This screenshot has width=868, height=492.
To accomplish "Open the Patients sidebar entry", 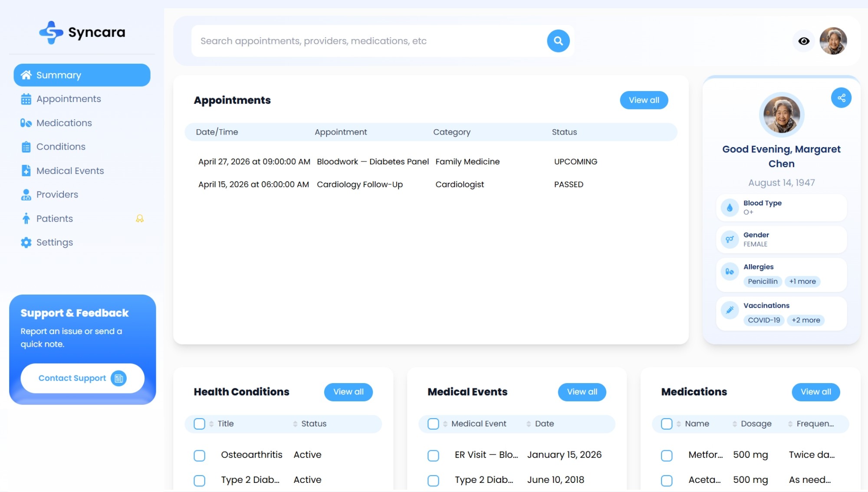I will [x=54, y=219].
